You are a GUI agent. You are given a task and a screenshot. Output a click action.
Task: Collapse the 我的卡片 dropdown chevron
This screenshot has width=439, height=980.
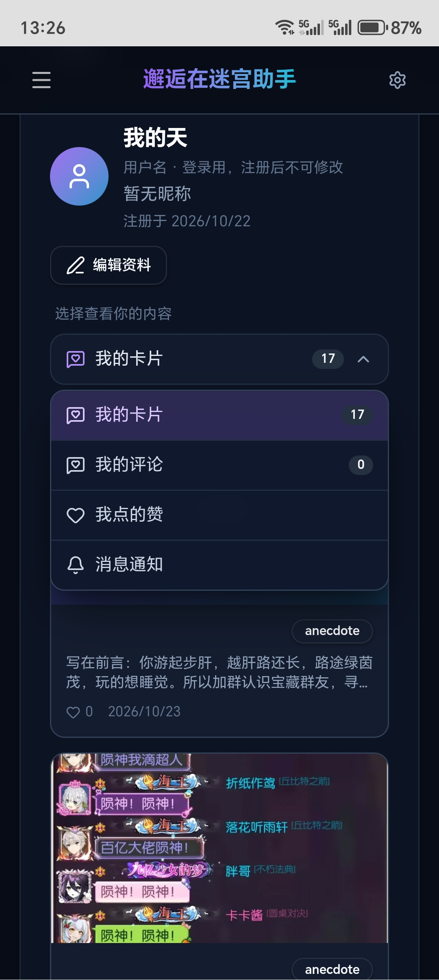pyautogui.click(x=363, y=359)
